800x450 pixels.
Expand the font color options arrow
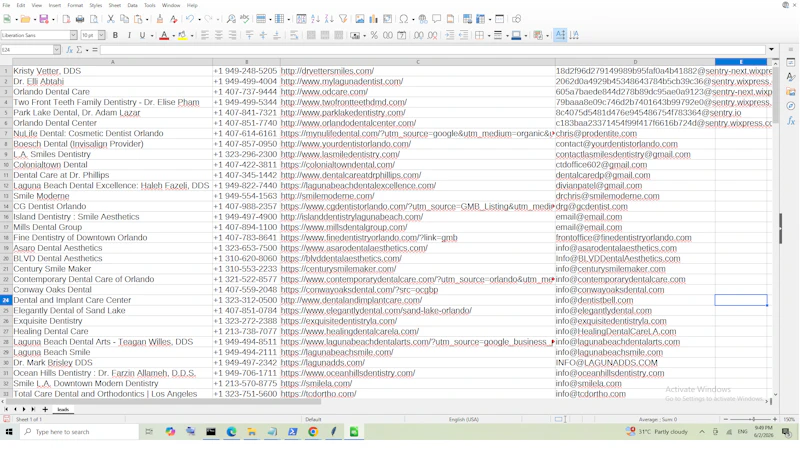[x=173, y=36]
